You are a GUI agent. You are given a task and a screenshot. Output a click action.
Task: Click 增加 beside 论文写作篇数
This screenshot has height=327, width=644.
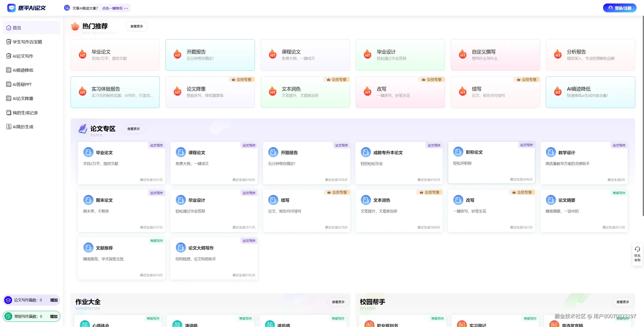(54, 300)
